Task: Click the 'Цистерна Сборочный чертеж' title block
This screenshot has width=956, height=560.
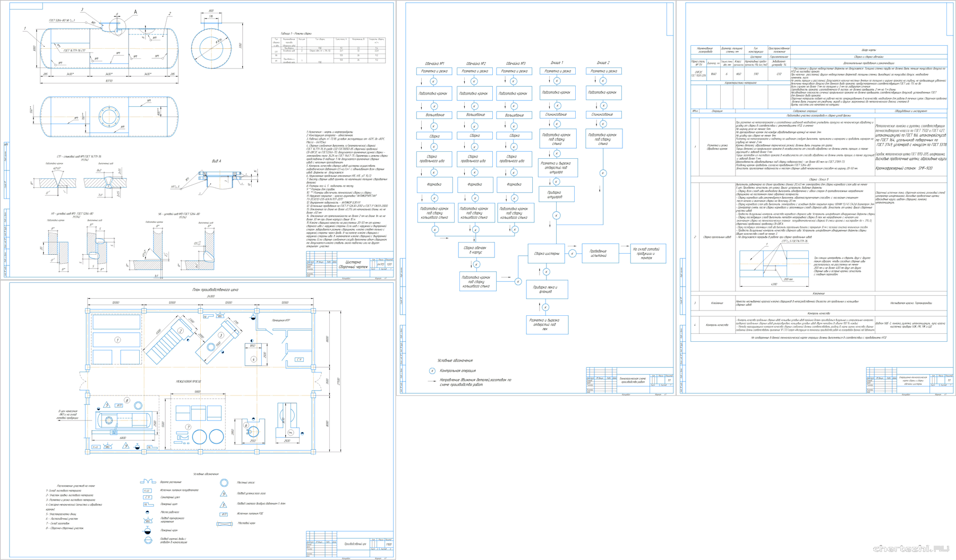Action: [x=353, y=264]
